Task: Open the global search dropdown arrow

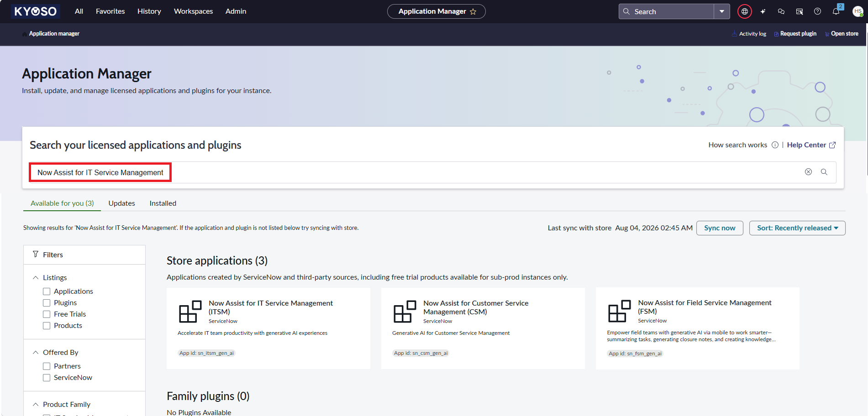Action: [722, 11]
